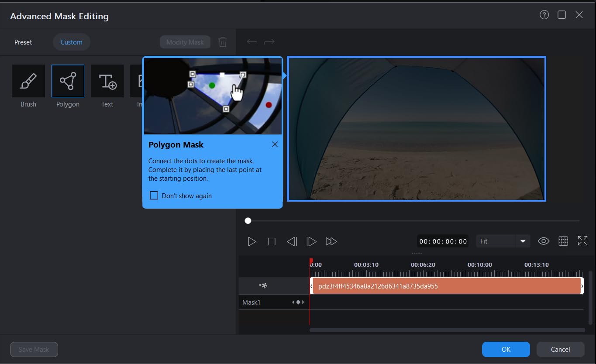Add keyframe diamond on Mask1 track
596x364 pixels.
click(x=298, y=302)
